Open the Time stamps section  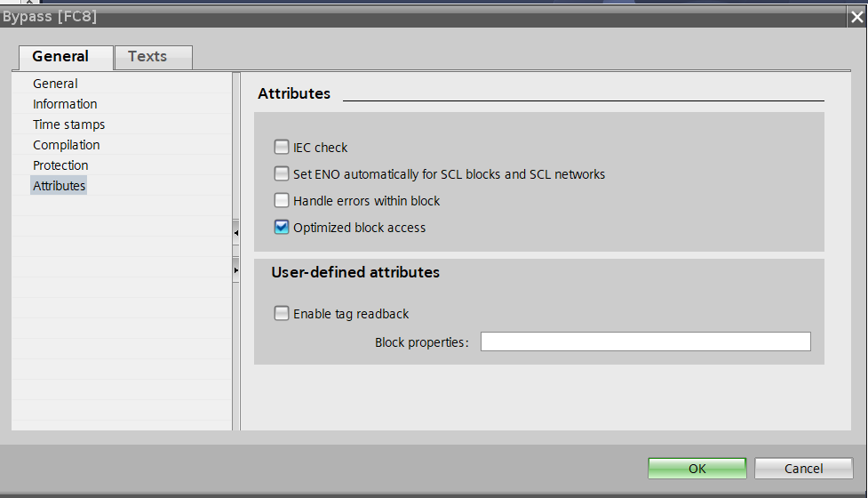click(68, 124)
